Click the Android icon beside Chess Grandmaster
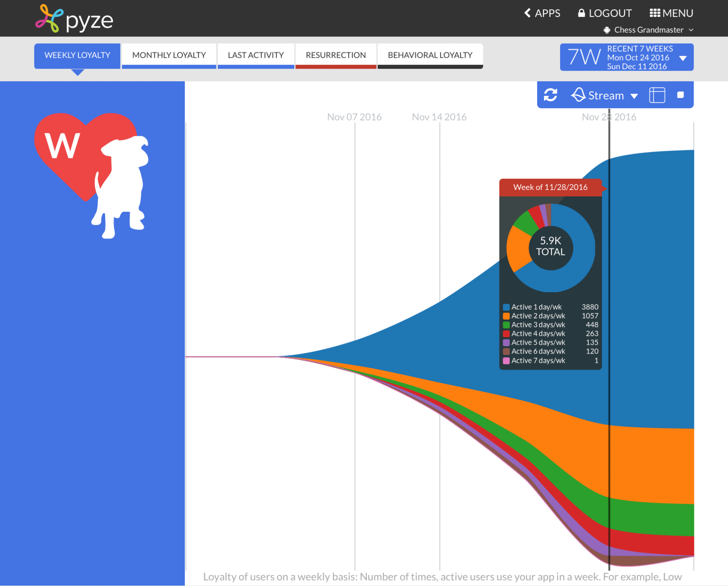The height and width of the screenshot is (586, 728). 607,30
